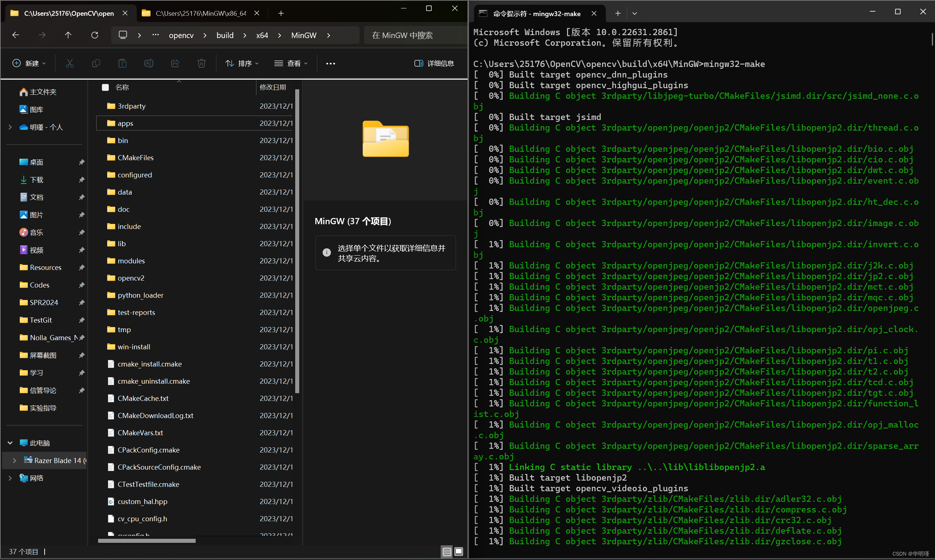Click the Share icon in toolbar
Screen dimensions: 935x560
175,63
